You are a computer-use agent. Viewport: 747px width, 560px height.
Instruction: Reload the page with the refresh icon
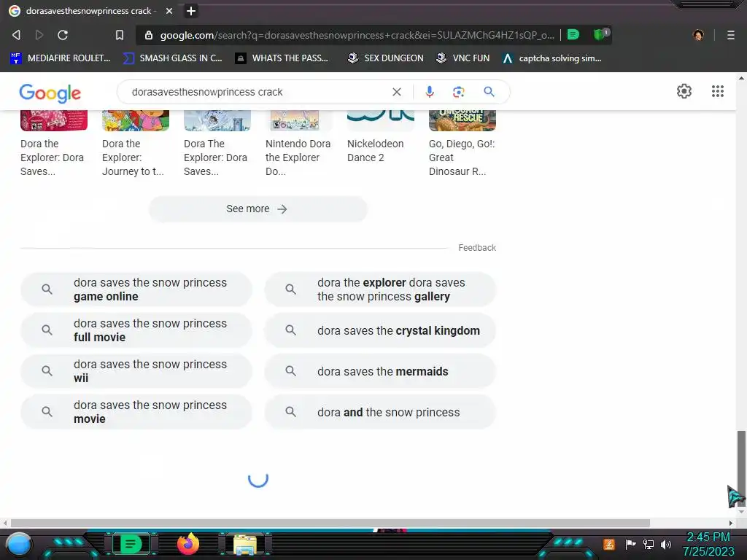(63, 35)
